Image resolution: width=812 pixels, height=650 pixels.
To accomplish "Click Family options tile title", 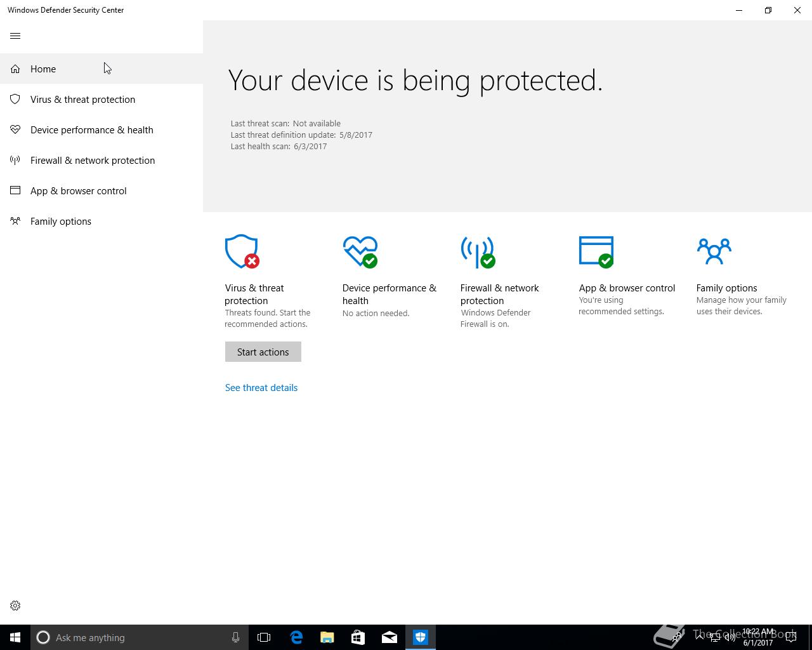I will click(727, 288).
